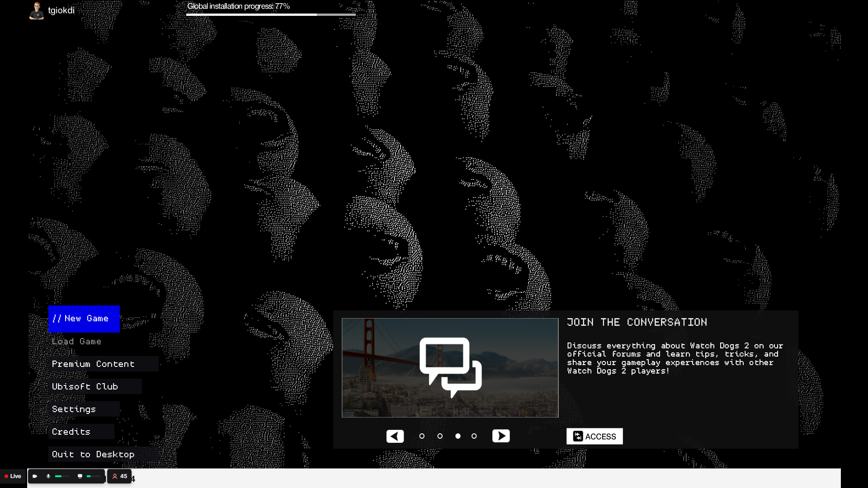Choose Quit to Desktop
Viewport: 868px width, 488px height.
(x=103, y=455)
